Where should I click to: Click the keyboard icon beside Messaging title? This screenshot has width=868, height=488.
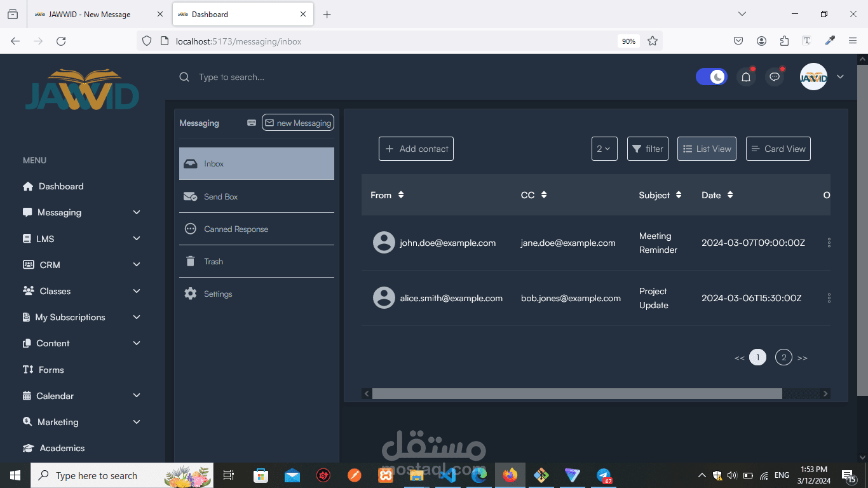252,123
